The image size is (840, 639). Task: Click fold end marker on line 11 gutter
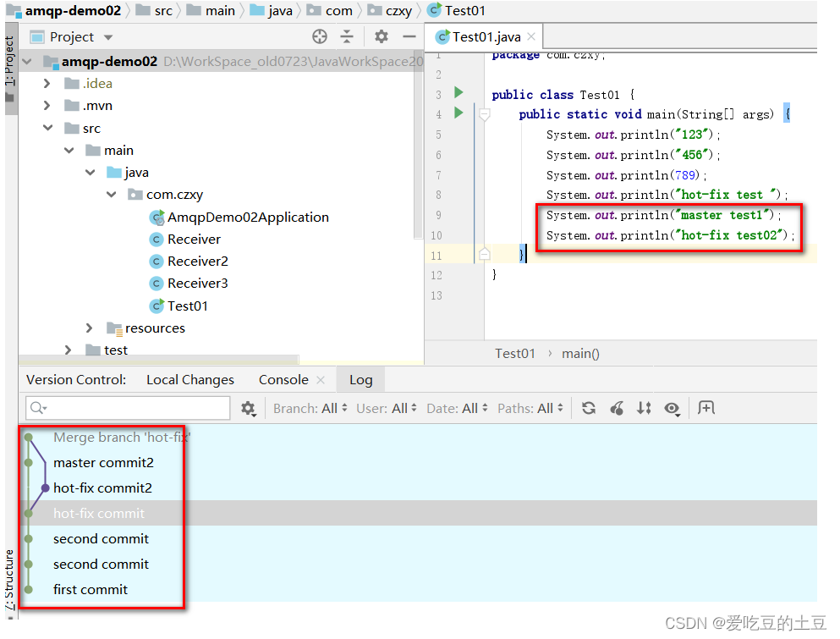point(484,254)
